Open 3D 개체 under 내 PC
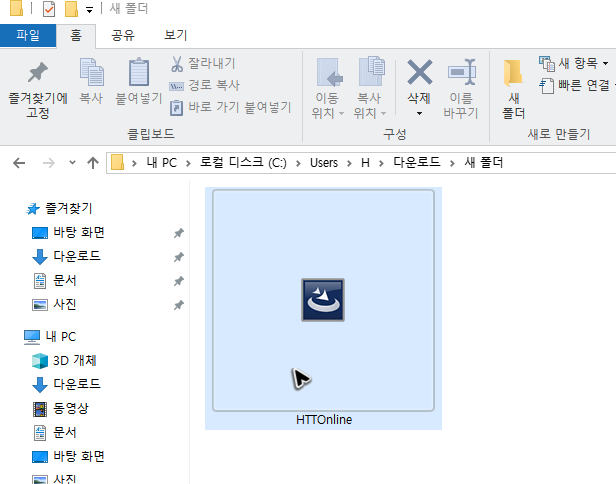This screenshot has width=616, height=484. pyautogui.click(x=64, y=360)
